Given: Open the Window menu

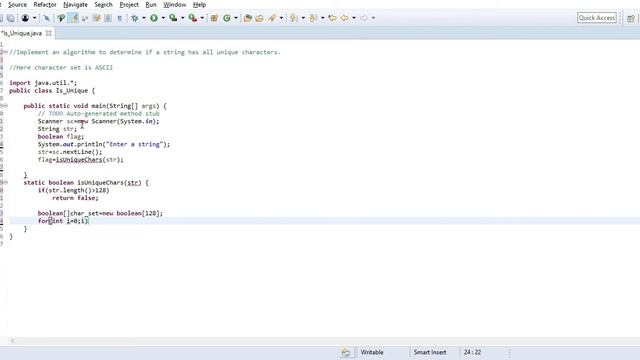Looking at the screenshot, I should point(175,4).
